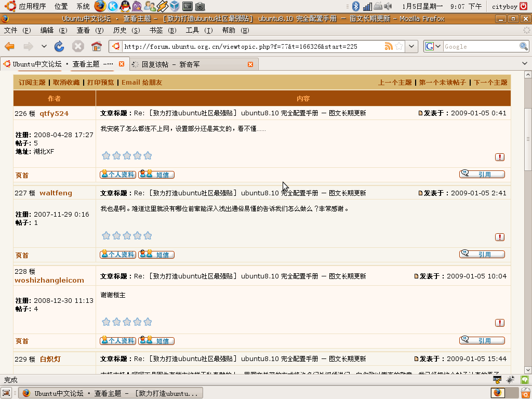Viewport: 532px width, 399px height.
Task: Launch the VirtualBox cube icon
Action: (175, 6)
